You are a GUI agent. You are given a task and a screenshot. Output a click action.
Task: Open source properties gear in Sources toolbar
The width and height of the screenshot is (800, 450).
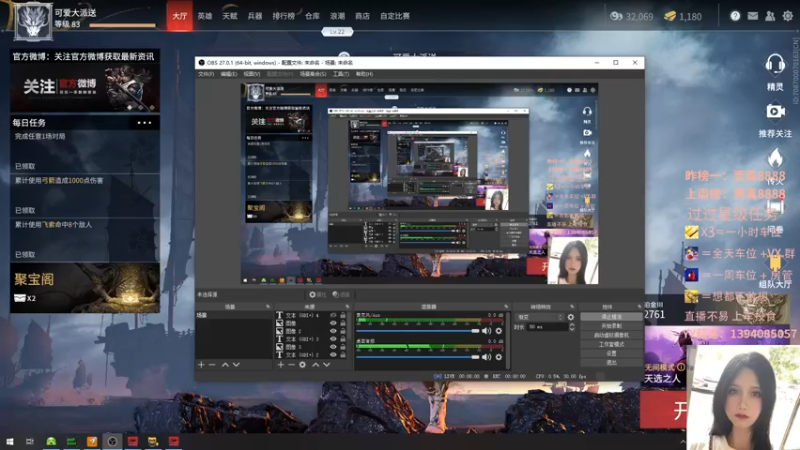(303, 365)
